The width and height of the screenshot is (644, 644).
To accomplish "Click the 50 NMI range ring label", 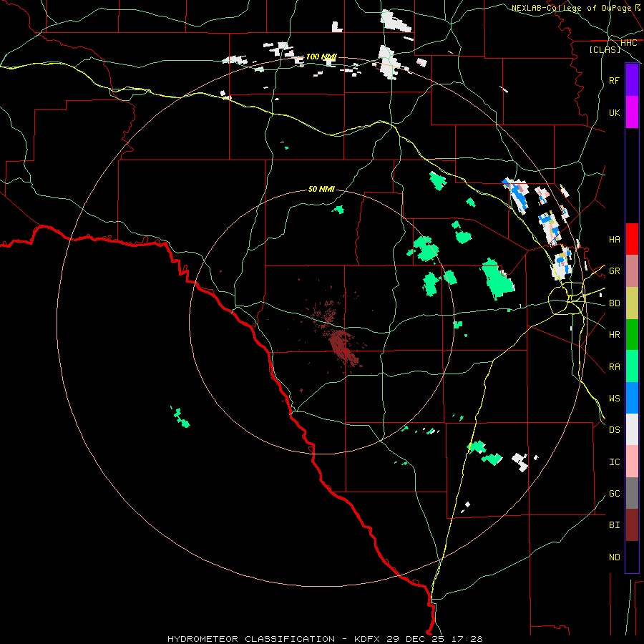I will (321, 189).
